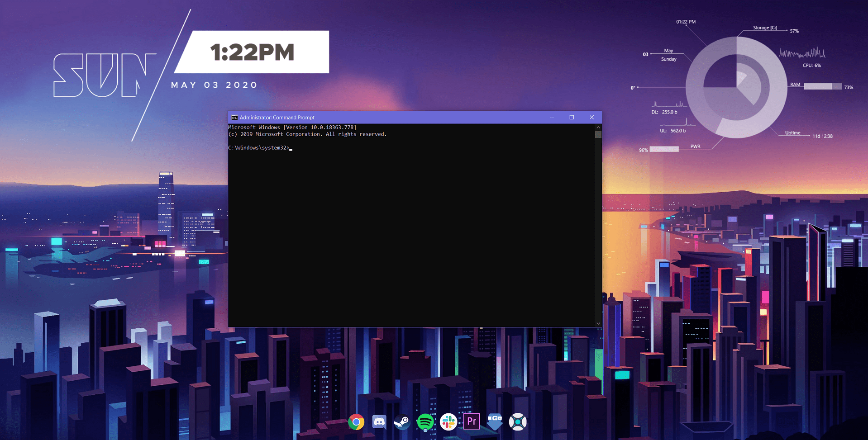Click the 1:22PM clock widget
Viewport: 868px width, 440px height.
(251, 52)
